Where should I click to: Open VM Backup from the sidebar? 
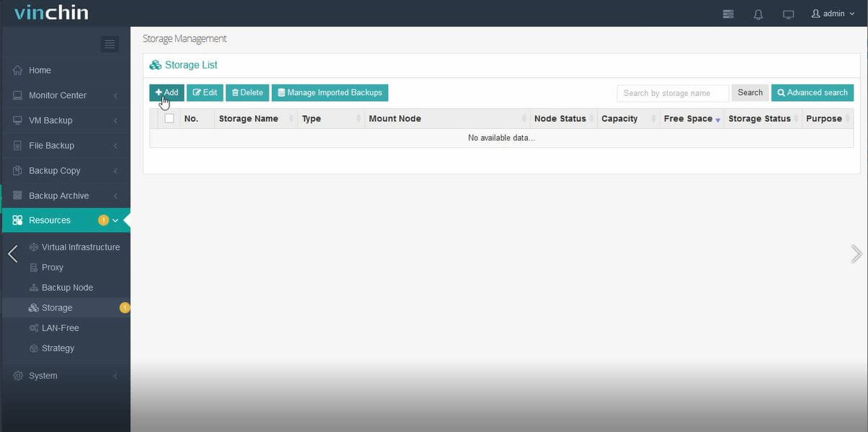coord(16,120)
